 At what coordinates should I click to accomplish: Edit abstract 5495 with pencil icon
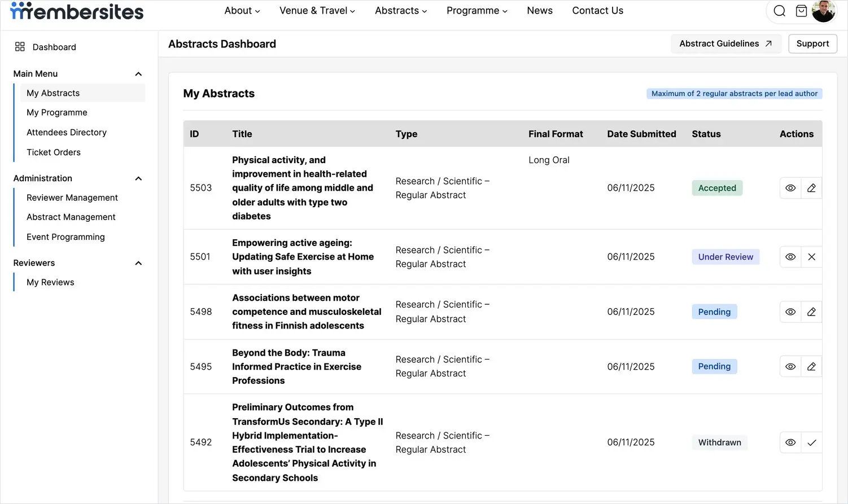pos(811,366)
